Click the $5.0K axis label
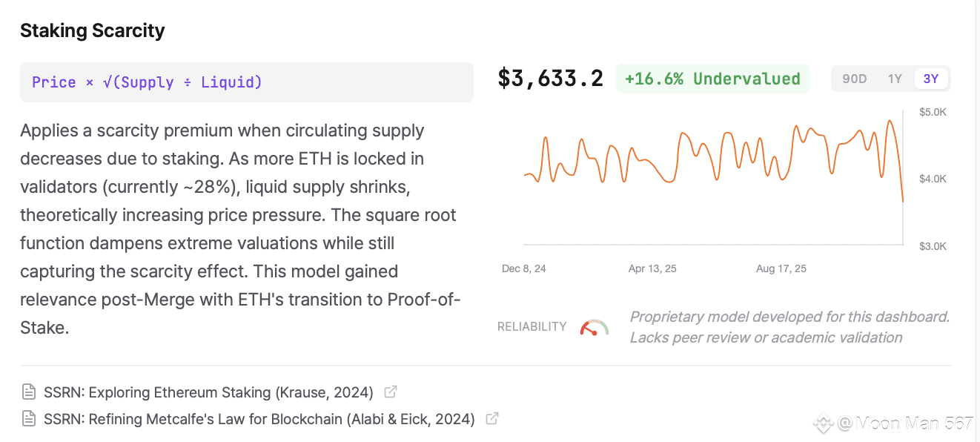Screen dimensions: 980x442 (933, 112)
